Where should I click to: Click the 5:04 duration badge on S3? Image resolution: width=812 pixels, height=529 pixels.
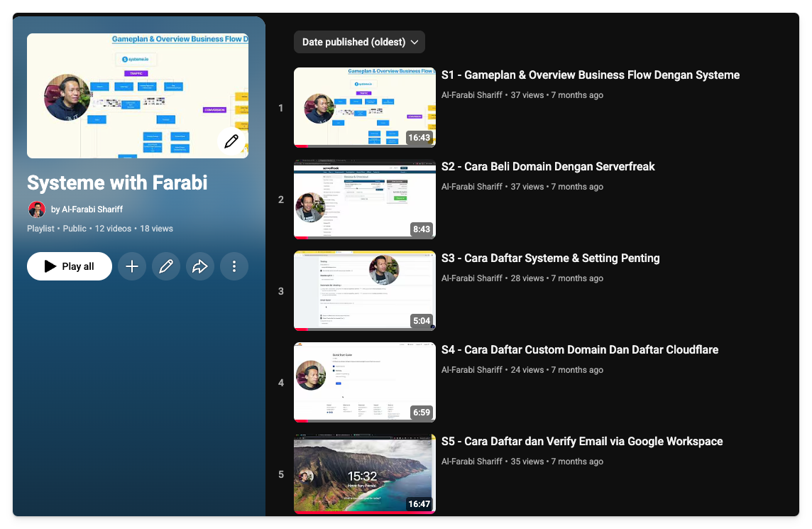[422, 321]
